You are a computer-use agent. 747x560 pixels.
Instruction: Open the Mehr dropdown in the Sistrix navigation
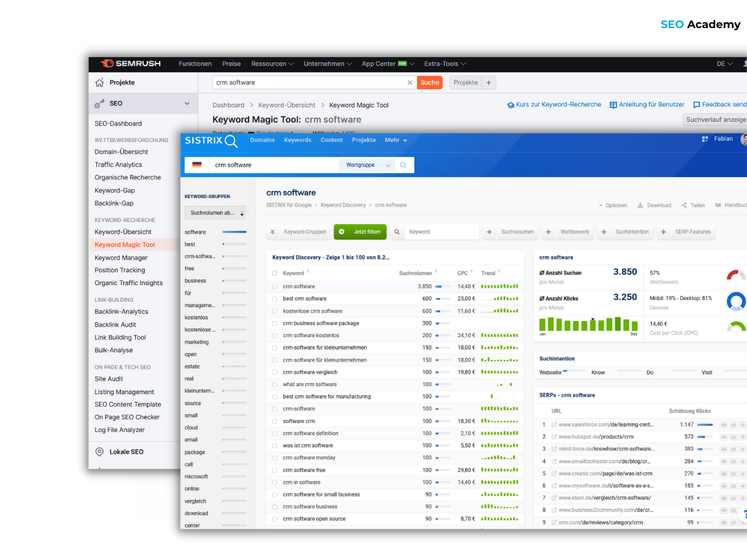(x=395, y=140)
